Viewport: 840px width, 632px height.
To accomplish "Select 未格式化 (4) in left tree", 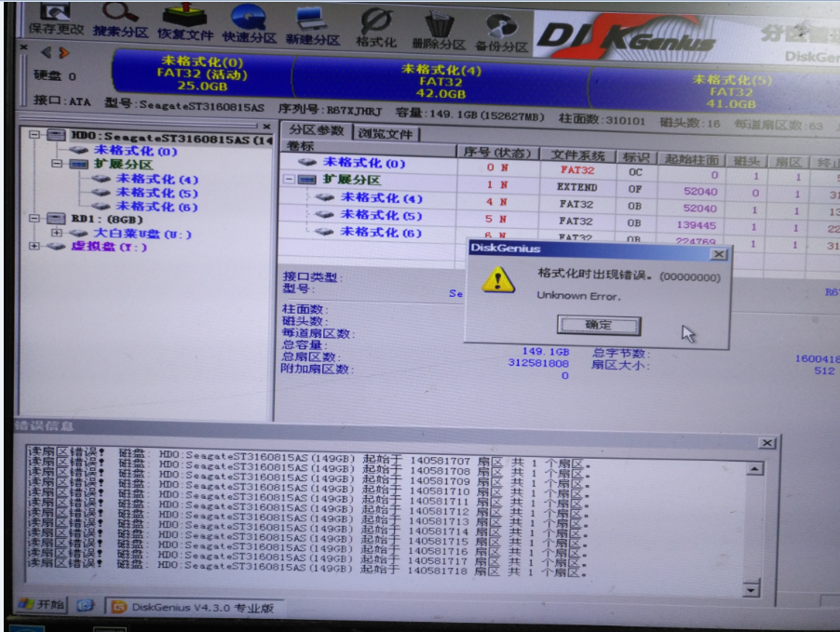I will point(157,179).
